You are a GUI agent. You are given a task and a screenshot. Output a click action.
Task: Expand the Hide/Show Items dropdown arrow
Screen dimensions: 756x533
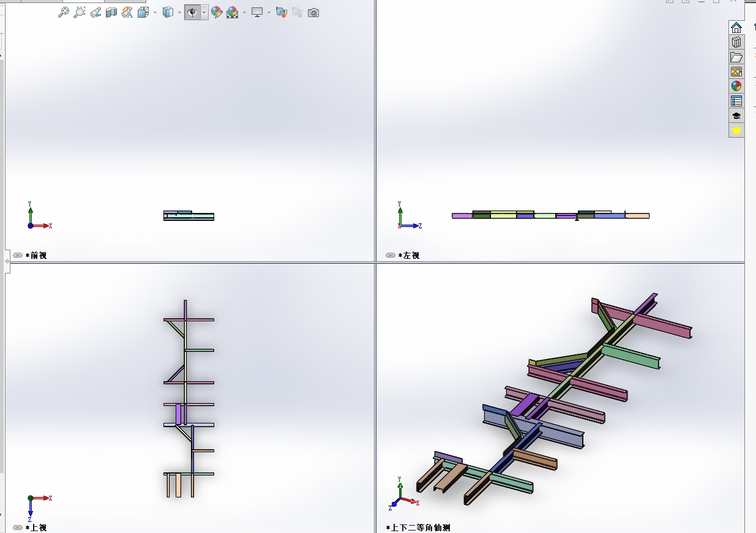tap(204, 12)
